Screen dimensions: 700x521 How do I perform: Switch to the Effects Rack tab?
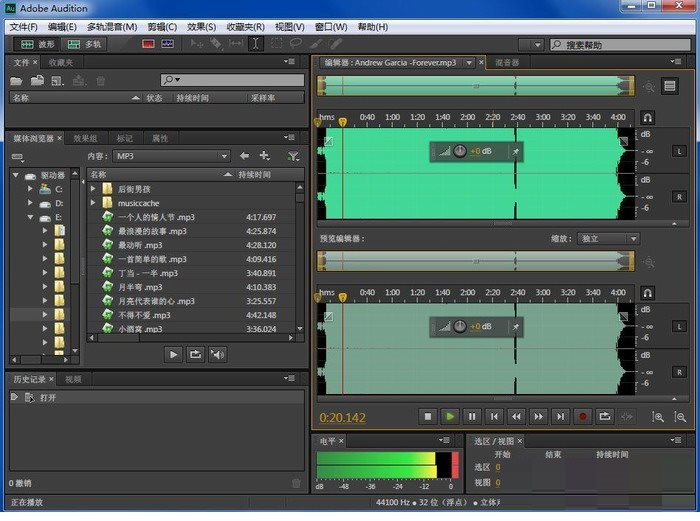pos(85,138)
